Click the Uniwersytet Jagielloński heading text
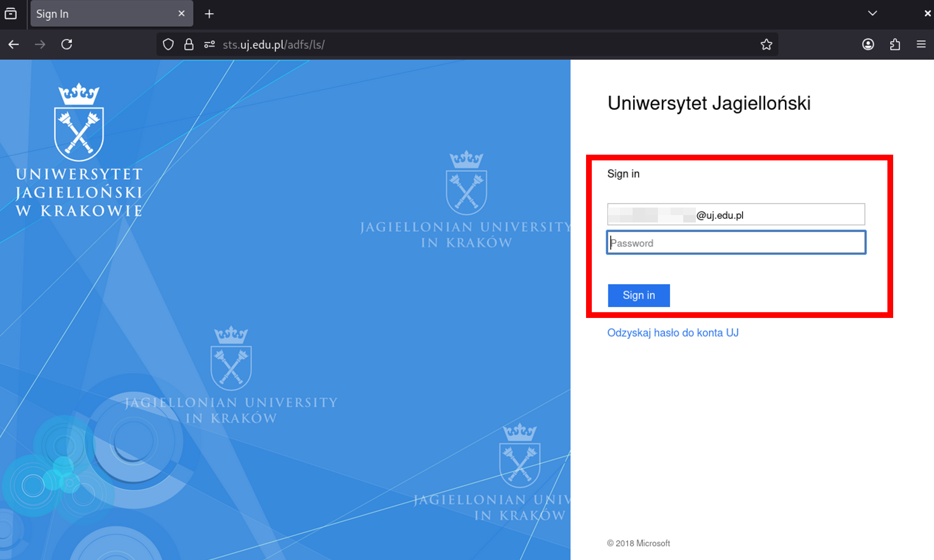 point(709,103)
